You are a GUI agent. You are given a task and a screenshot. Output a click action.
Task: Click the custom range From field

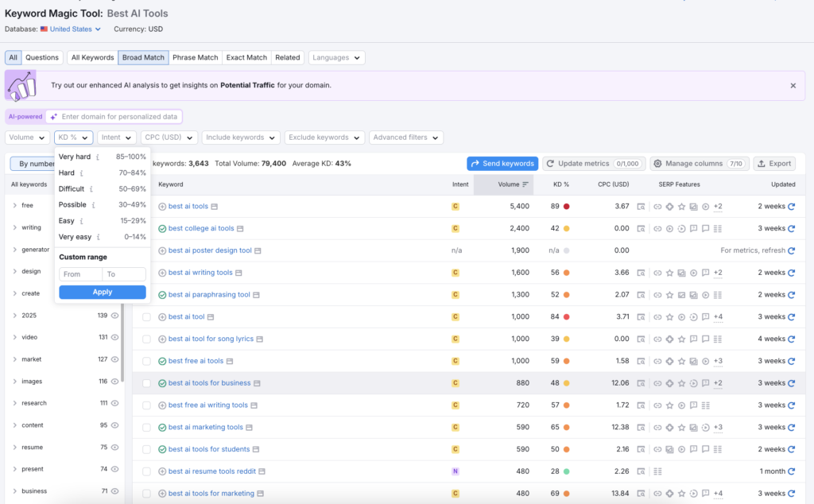click(80, 274)
